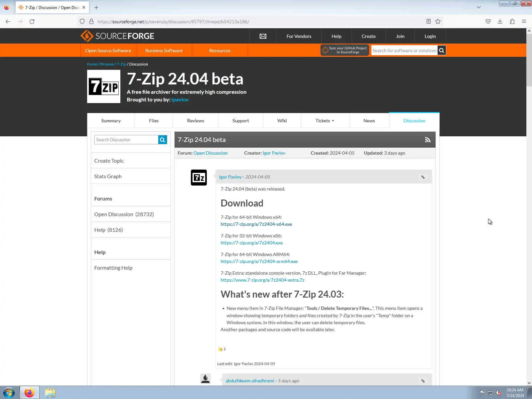Image resolution: width=532 pixels, height=399 pixels.
Task: Open the Business Software menu
Action: coord(164,51)
